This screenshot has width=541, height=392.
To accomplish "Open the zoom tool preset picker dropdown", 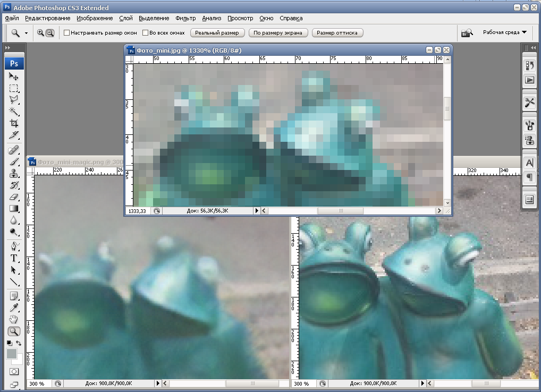I will click(x=26, y=33).
